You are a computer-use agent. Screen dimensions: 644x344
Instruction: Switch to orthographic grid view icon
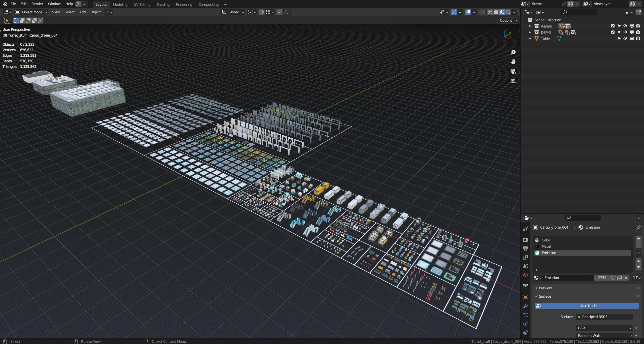(513, 81)
